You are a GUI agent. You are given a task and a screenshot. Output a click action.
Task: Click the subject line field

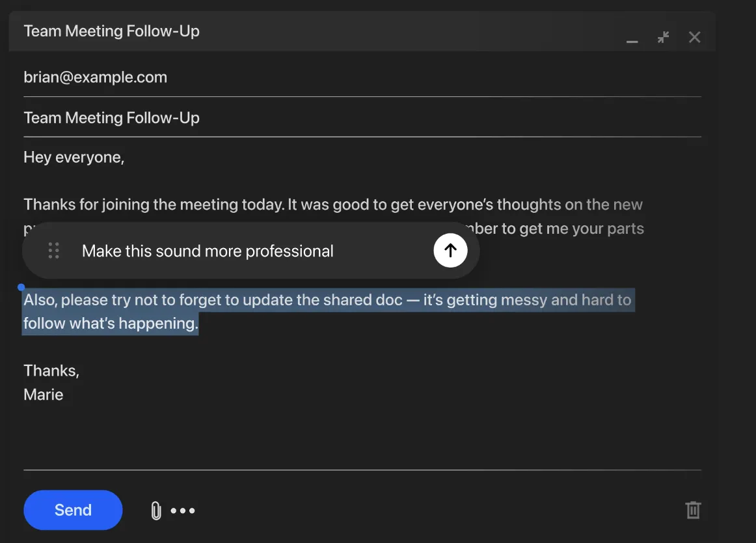(x=112, y=118)
